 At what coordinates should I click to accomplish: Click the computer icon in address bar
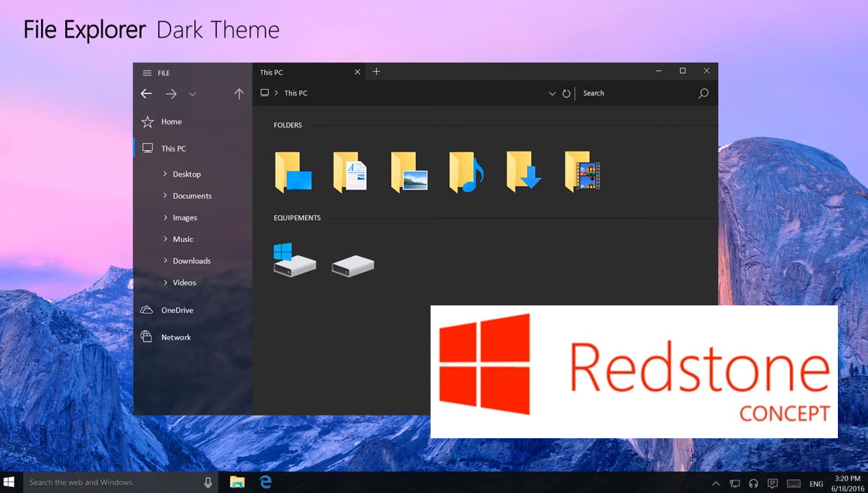pos(264,92)
